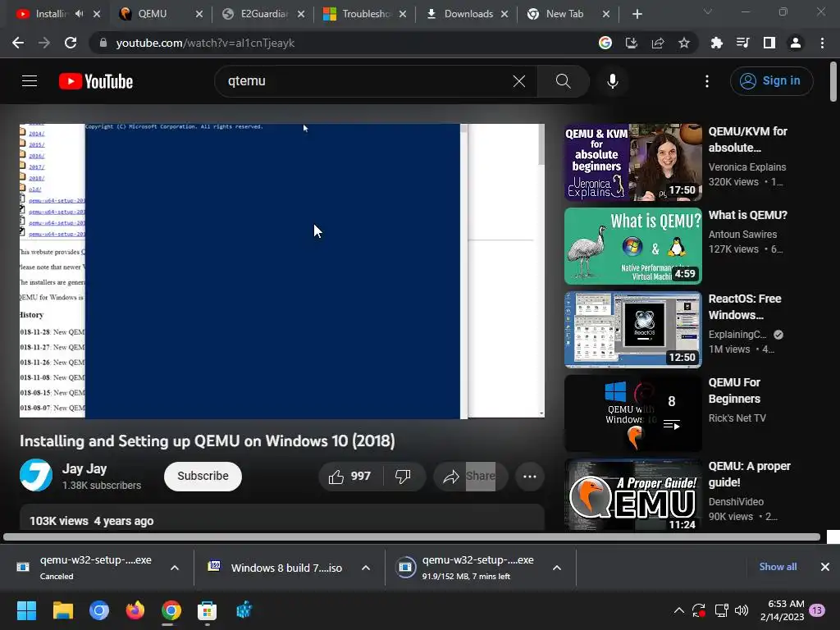840x630 pixels.
Task: Open the Extensions puzzle icon
Action: (x=717, y=43)
